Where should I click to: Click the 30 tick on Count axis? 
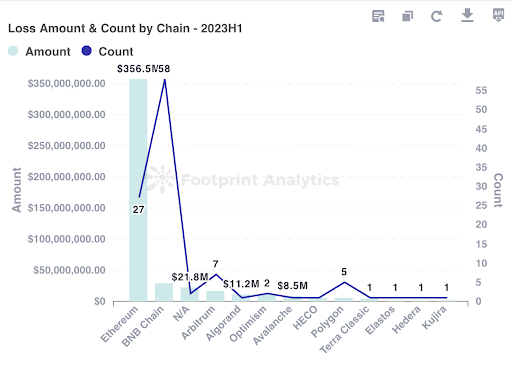[481, 186]
